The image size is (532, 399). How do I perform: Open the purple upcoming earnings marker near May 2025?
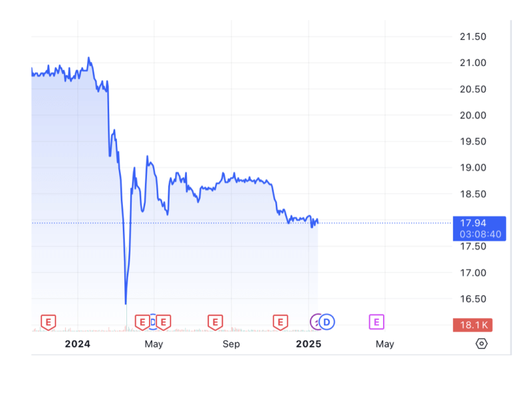[x=376, y=322]
